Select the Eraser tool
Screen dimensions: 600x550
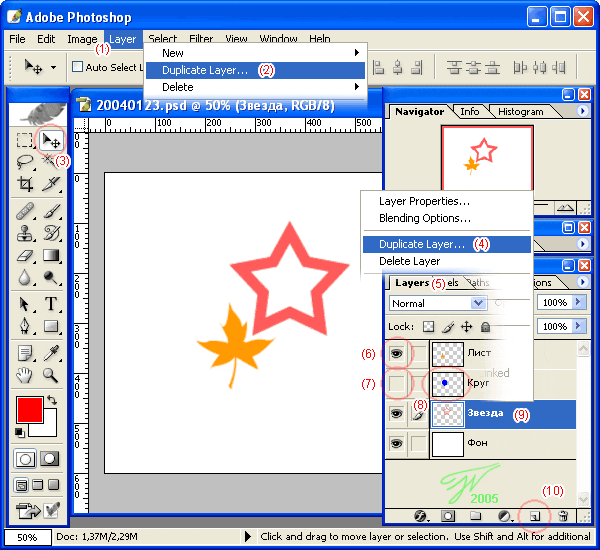25,255
